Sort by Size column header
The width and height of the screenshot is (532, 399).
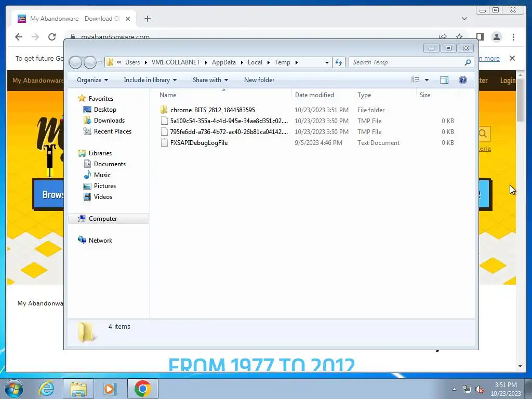[x=437, y=95]
